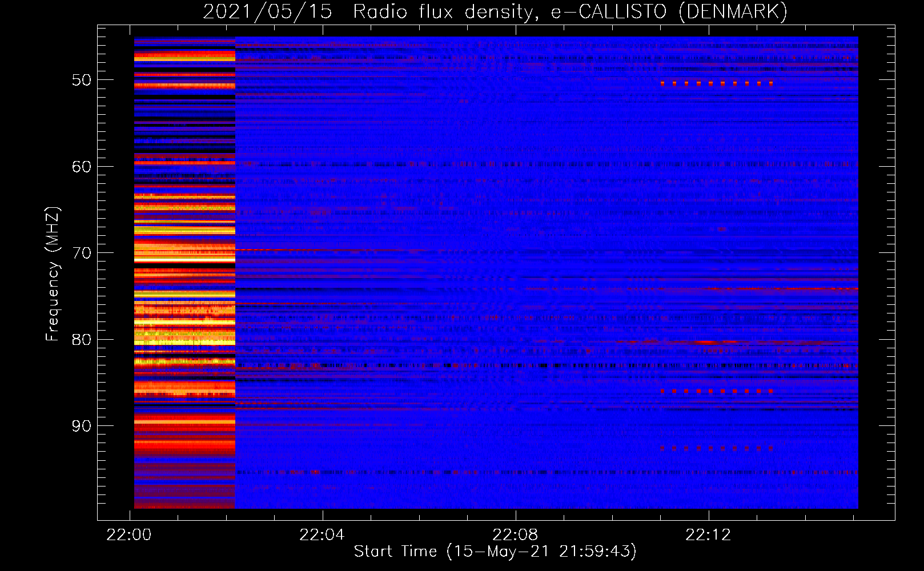Click the 70 frequency axis label
The image size is (924, 571).
82,253
